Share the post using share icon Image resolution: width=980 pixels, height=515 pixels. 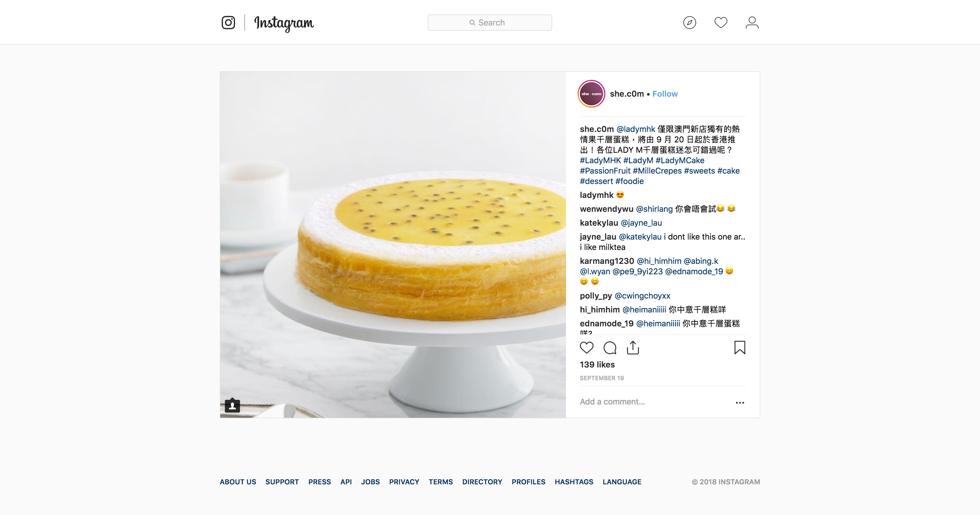[x=633, y=347]
